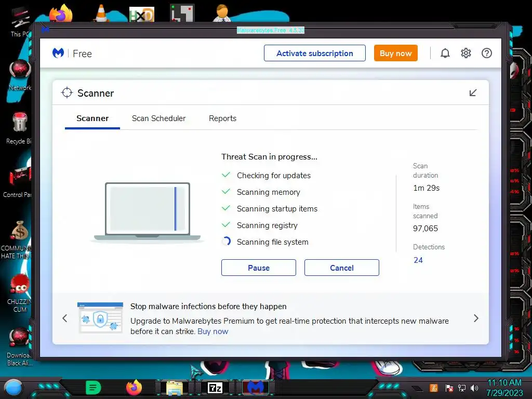Show next promotion with right chevron

(x=476, y=318)
